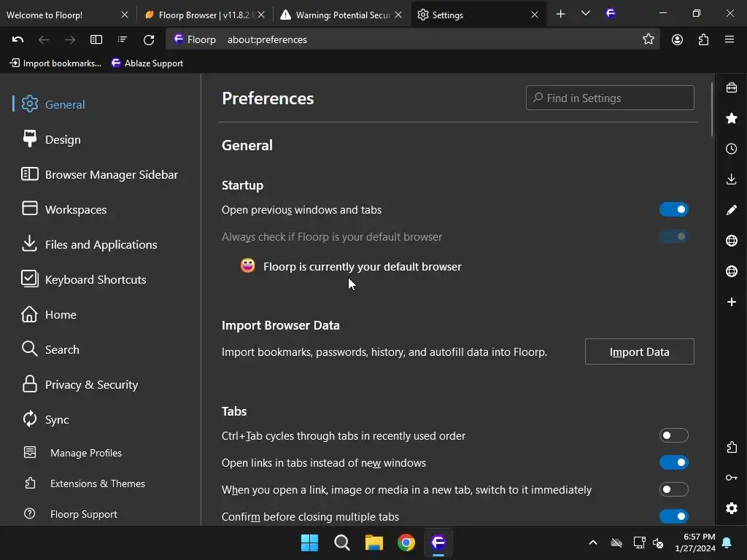This screenshot has width=747, height=560.
Task: Click the Import Data button
Action: coord(639,351)
